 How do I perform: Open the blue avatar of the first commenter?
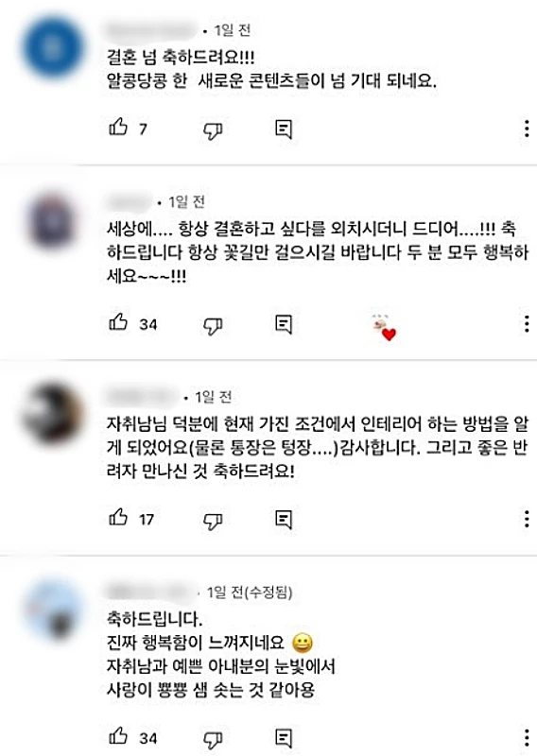click(x=53, y=47)
